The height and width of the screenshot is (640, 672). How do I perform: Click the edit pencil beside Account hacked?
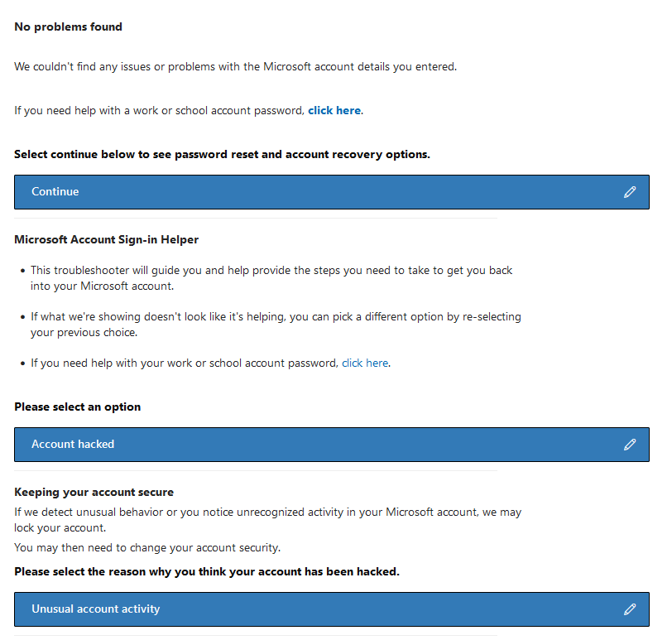[x=630, y=445]
